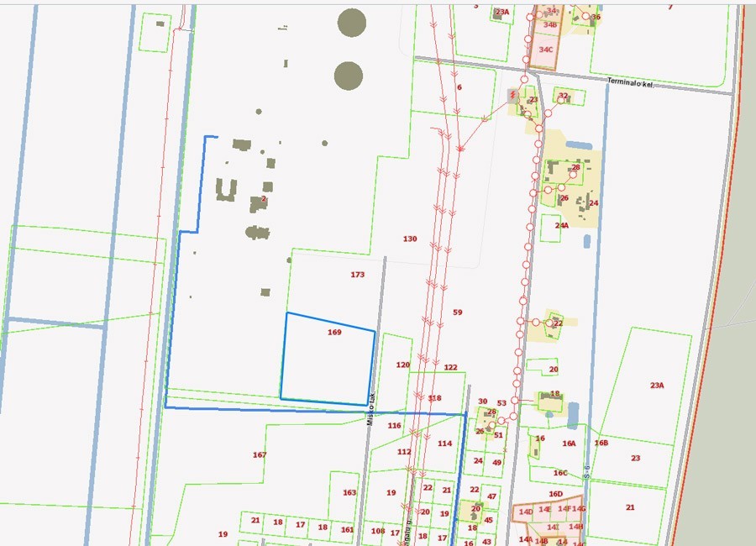The height and width of the screenshot is (546, 756).
Task: Click parcel label 173
Action: pos(358,275)
